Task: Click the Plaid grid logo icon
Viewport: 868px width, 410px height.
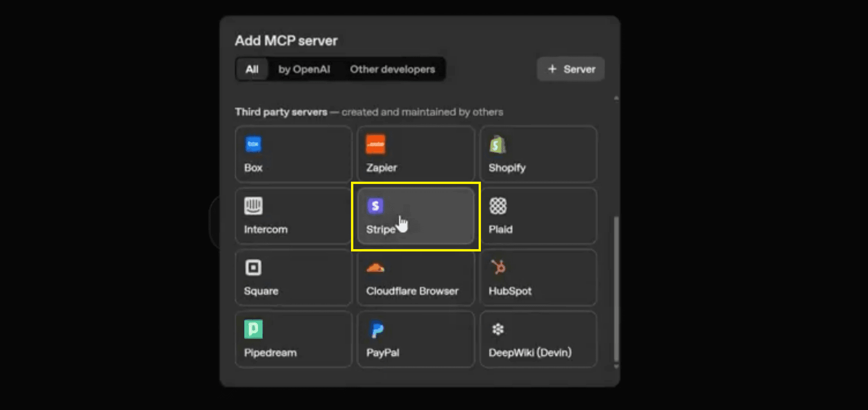Action: coord(498,206)
